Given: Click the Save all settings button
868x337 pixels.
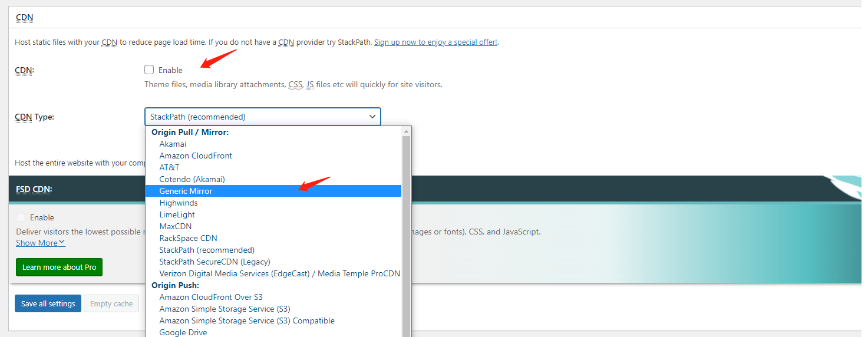Looking at the screenshot, I should (x=48, y=303).
